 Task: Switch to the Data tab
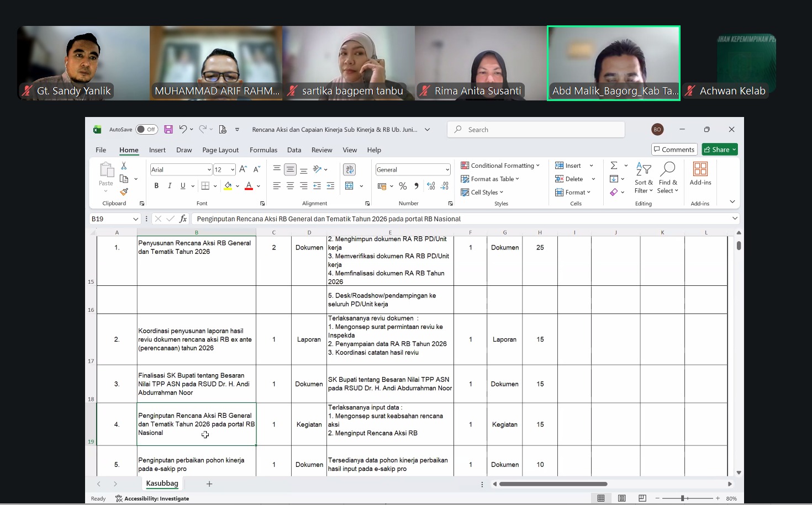(x=294, y=150)
